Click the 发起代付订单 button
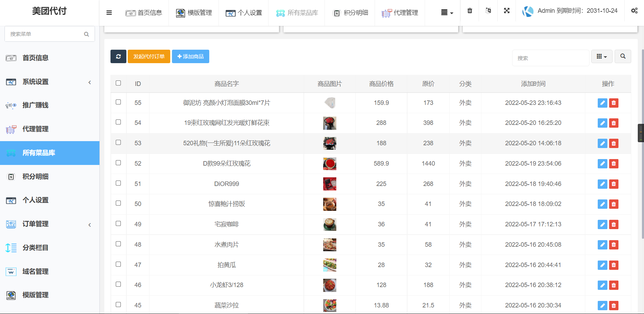Viewport: 644px width, 314px height. 149,56
